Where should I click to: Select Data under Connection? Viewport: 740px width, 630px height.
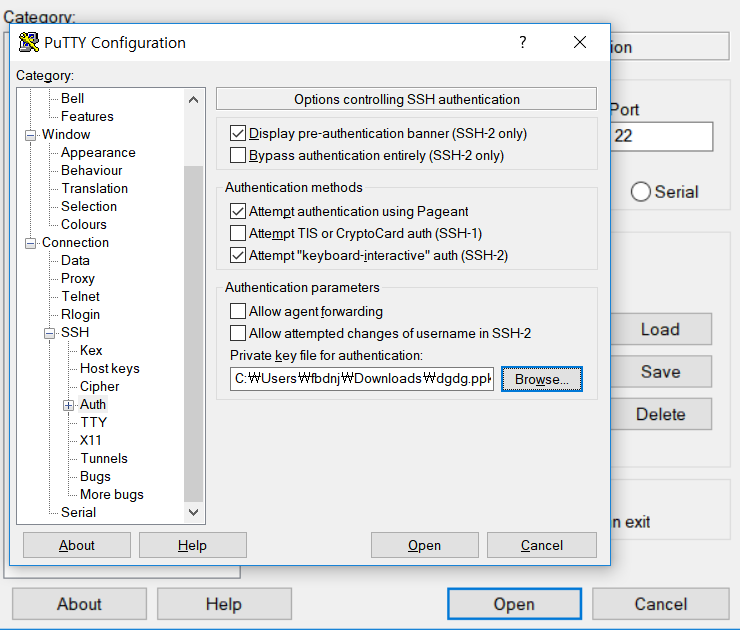click(x=75, y=260)
